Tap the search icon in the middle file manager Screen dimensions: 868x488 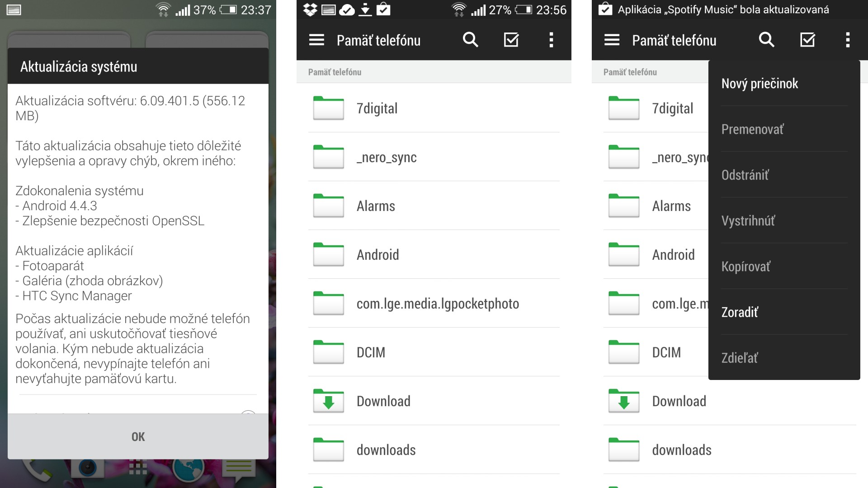(x=470, y=40)
